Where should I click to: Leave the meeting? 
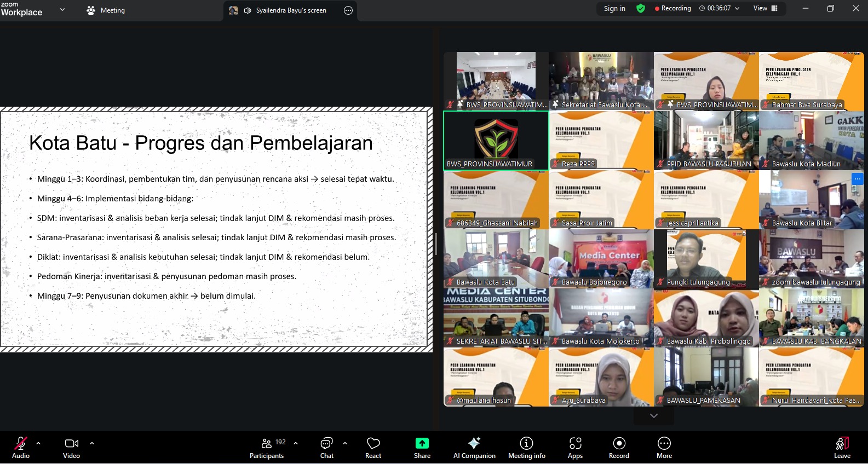(x=842, y=447)
